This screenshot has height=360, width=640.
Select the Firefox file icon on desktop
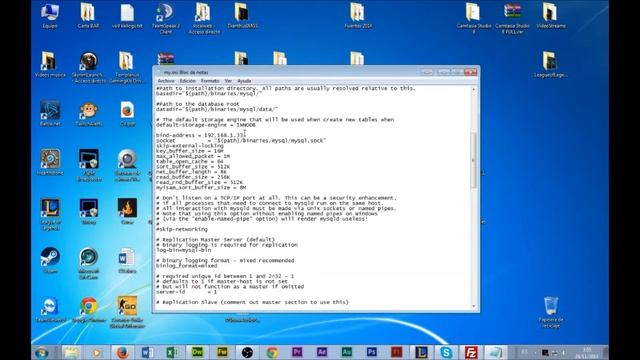click(x=127, y=113)
